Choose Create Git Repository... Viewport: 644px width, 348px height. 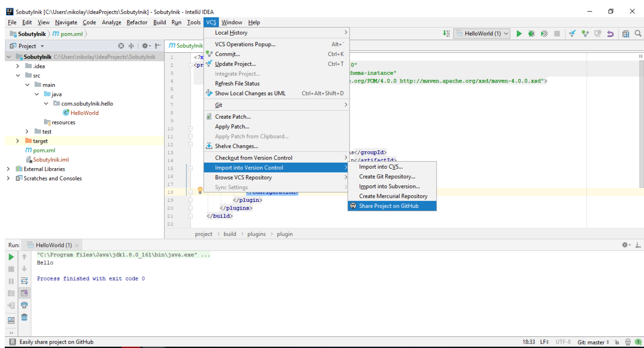(392, 176)
